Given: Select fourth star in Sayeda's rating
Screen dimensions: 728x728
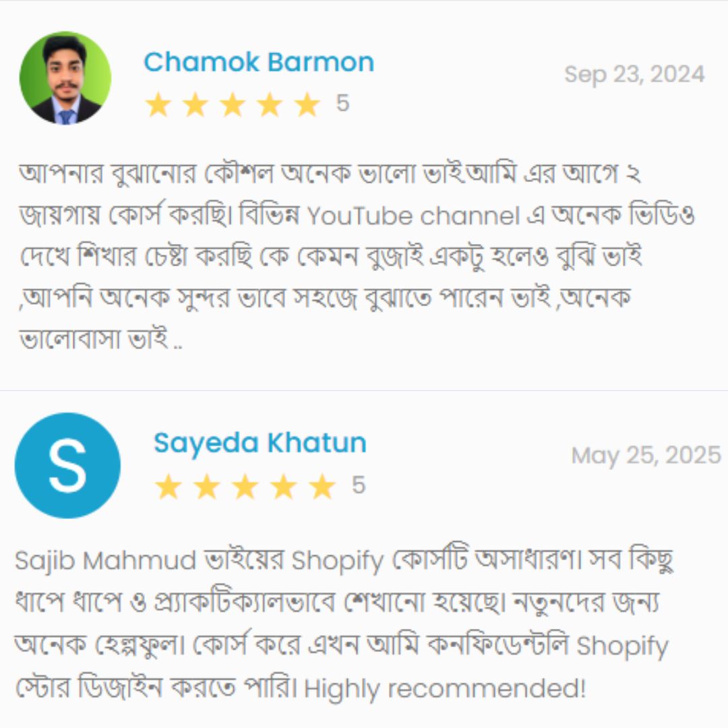Looking at the screenshot, I should pyautogui.click(x=284, y=487).
